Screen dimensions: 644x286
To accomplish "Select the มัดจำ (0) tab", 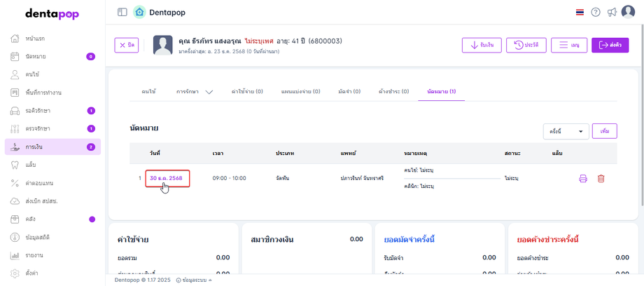I will [x=349, y=92].
